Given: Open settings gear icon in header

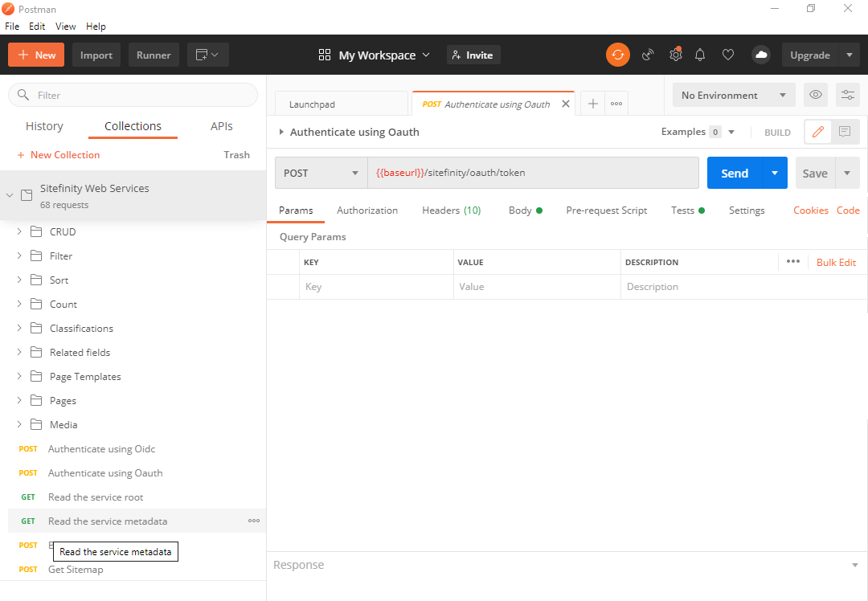Looking at the screenshot, I should coord(675,55).
